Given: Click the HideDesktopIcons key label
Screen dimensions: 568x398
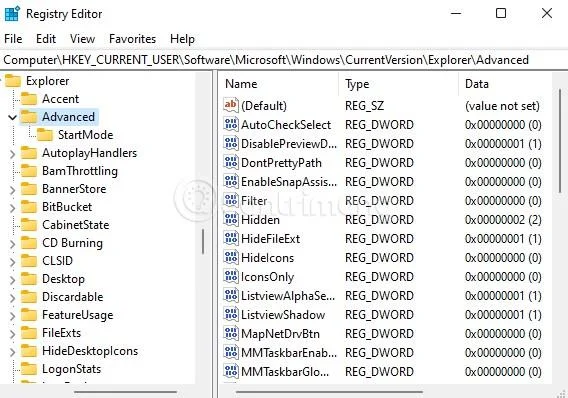Looking at the screenshot, I should (x=90, y=351).
